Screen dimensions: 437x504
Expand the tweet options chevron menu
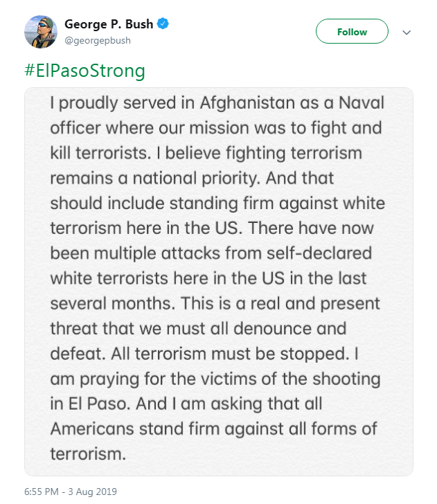click(x=407, y=33)
